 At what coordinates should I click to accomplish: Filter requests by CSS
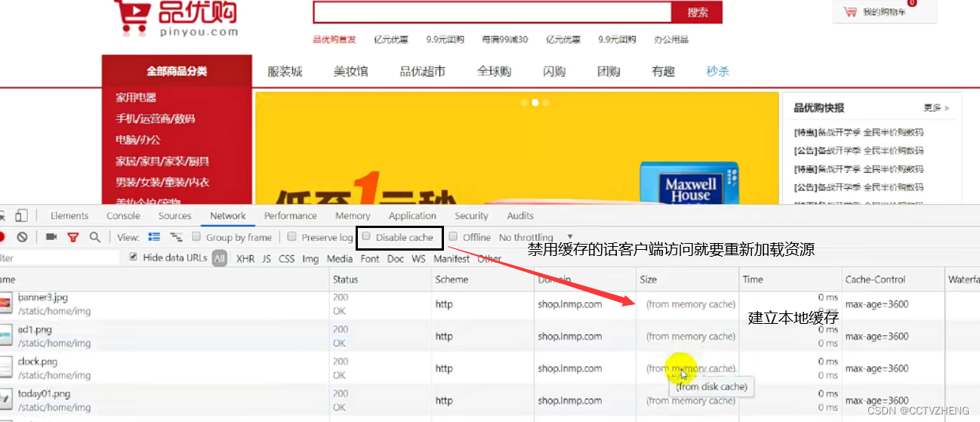pos(287,258)
